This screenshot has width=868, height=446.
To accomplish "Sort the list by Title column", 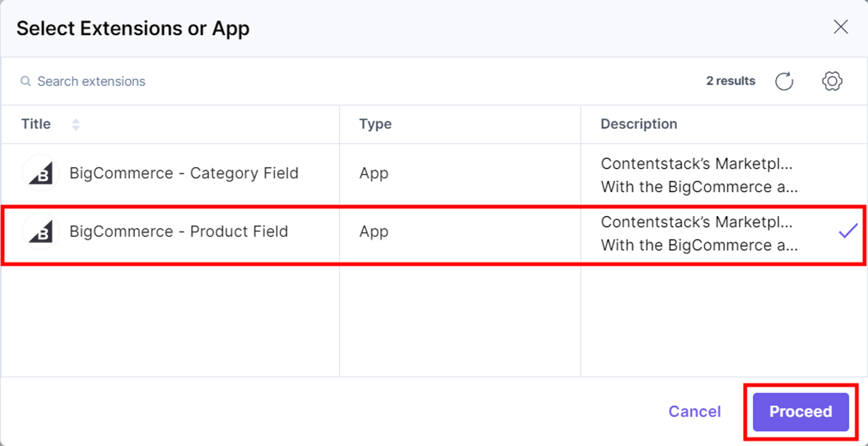I will click(76, 125).
